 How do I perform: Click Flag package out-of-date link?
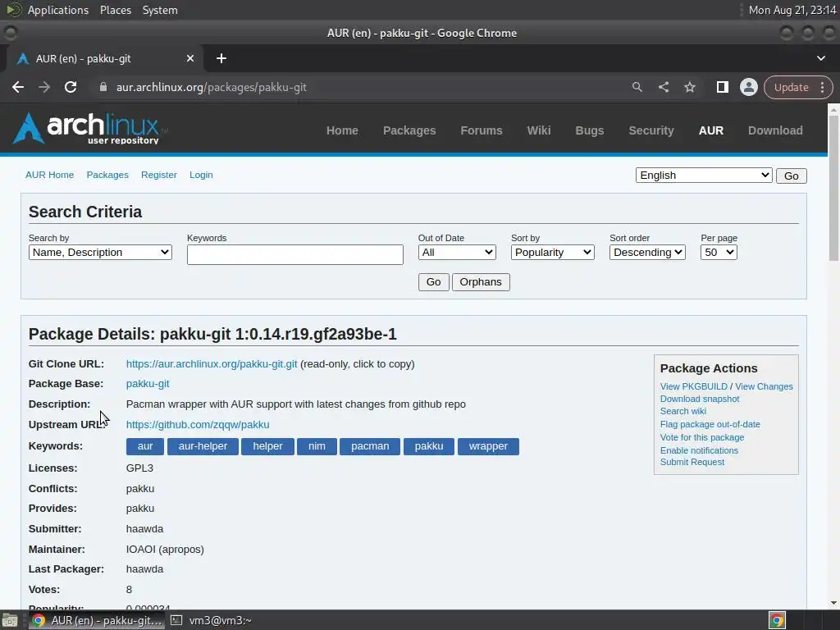point(710,424)
